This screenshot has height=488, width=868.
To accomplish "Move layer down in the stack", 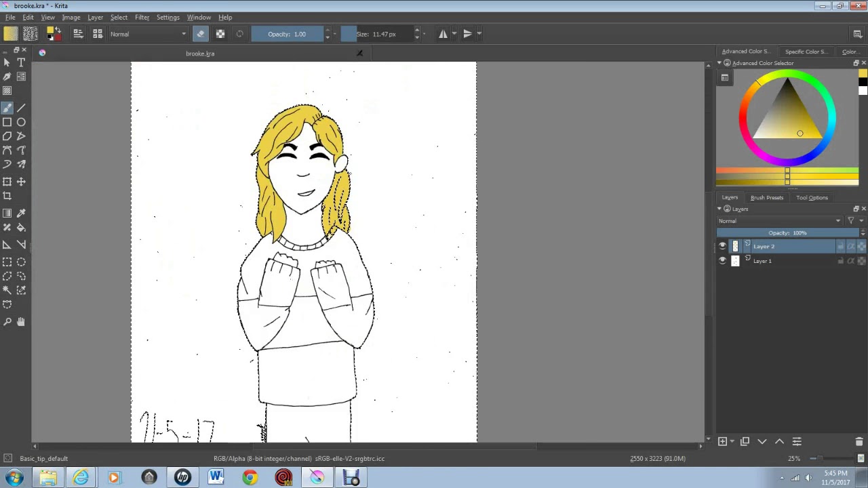I will click(762, 442).
